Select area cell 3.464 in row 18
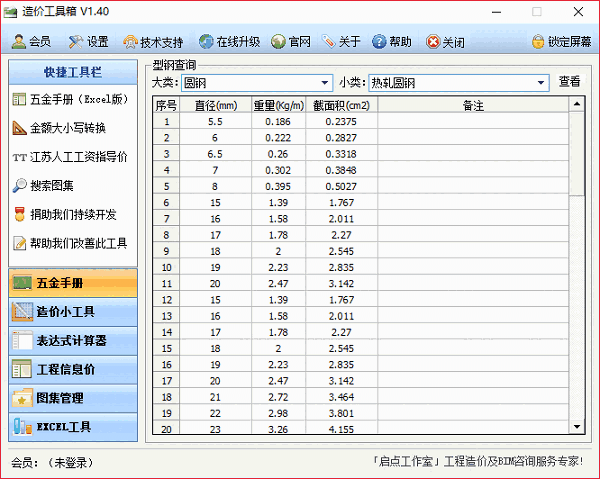Image resolution: width=600 pixels, height=479 pixels. [x=341, y=397]
